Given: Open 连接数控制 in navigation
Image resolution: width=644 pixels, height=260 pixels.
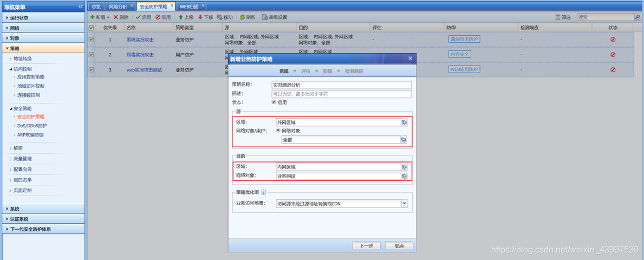Looking at the screenshot, I should coord(28,95).
